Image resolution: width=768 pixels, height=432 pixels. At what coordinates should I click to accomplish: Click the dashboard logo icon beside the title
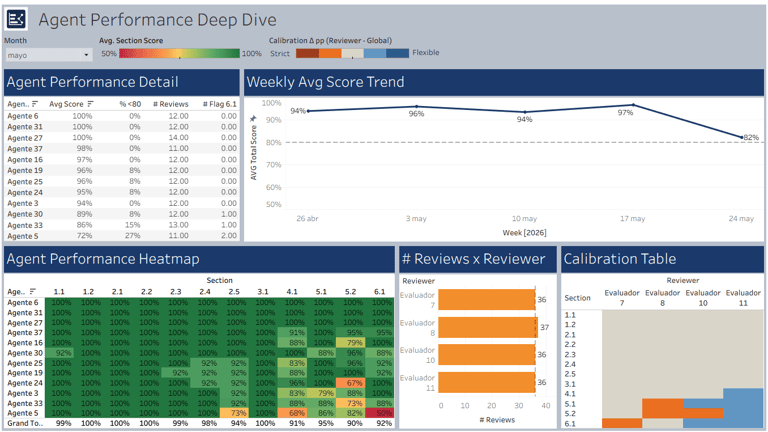pos(16,20)
